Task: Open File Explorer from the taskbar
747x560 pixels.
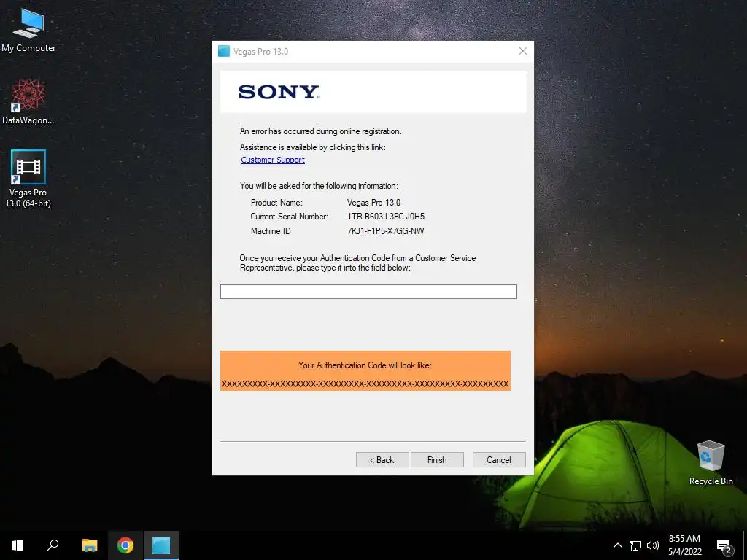Action: coord(89,545)
